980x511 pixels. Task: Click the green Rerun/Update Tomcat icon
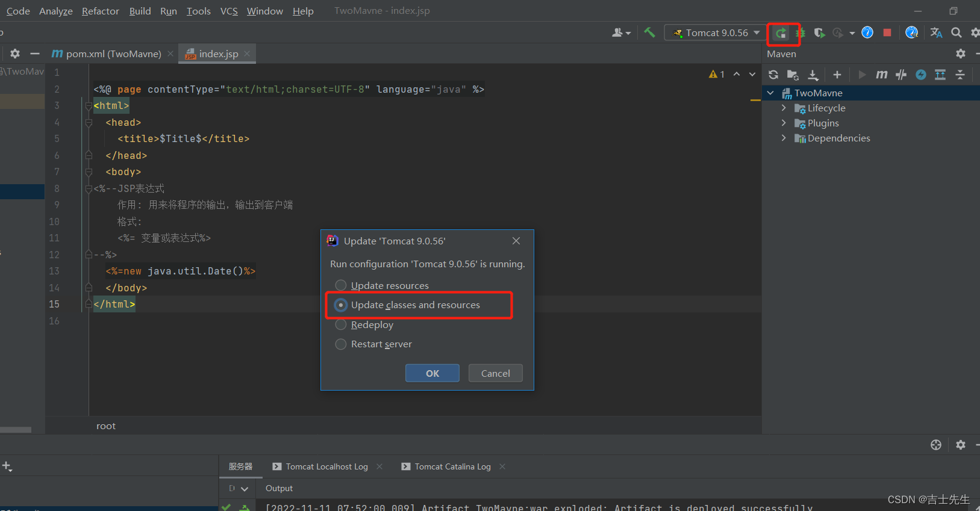[x=781, y=33]
